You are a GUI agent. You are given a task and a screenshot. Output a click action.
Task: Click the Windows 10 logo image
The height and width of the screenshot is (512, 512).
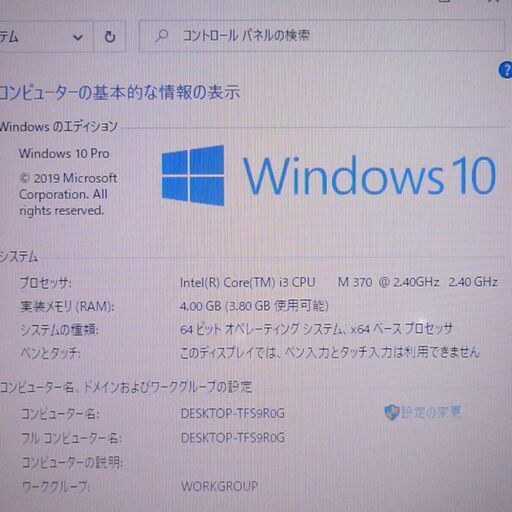coord(328,175)
